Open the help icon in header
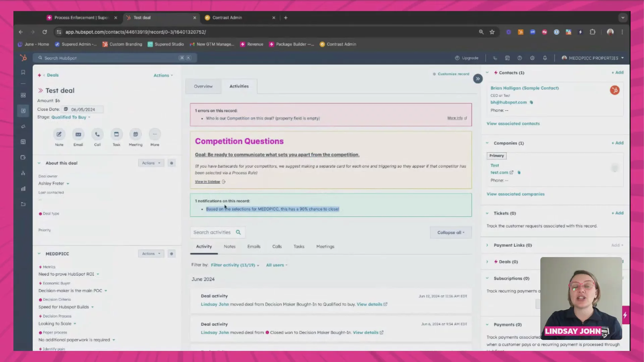This screenshot has height=362, width=644. 520,58
